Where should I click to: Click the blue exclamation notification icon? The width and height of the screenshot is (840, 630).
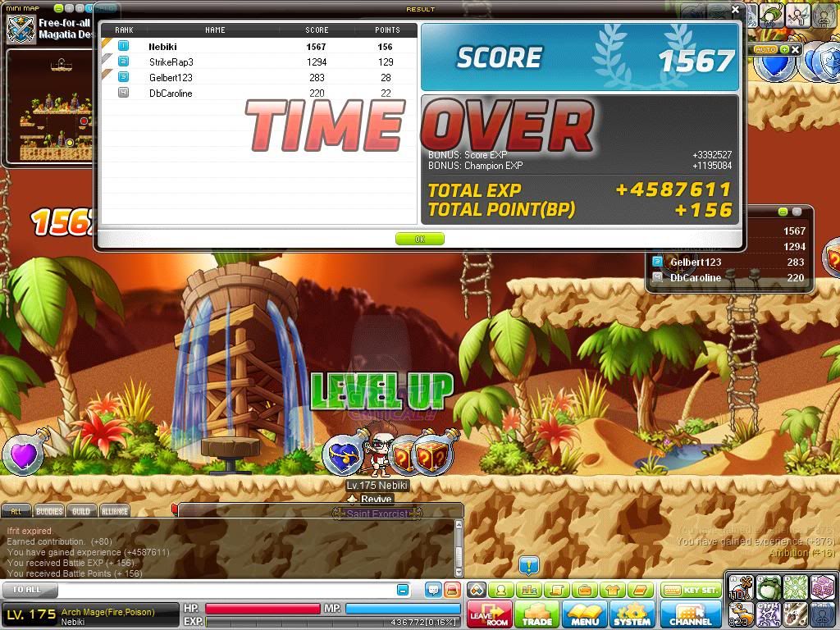[529, 564]
